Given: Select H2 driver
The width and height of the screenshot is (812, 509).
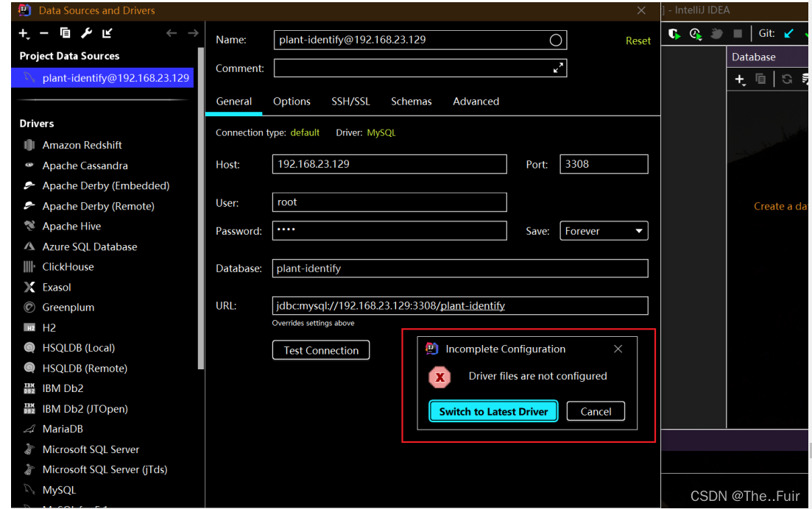Looking at the screenshot, I should (49, 328).
